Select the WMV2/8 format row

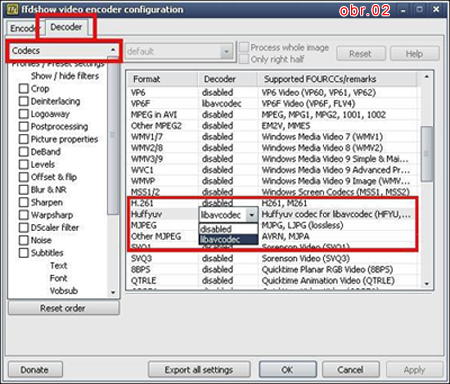click(273, 148)
